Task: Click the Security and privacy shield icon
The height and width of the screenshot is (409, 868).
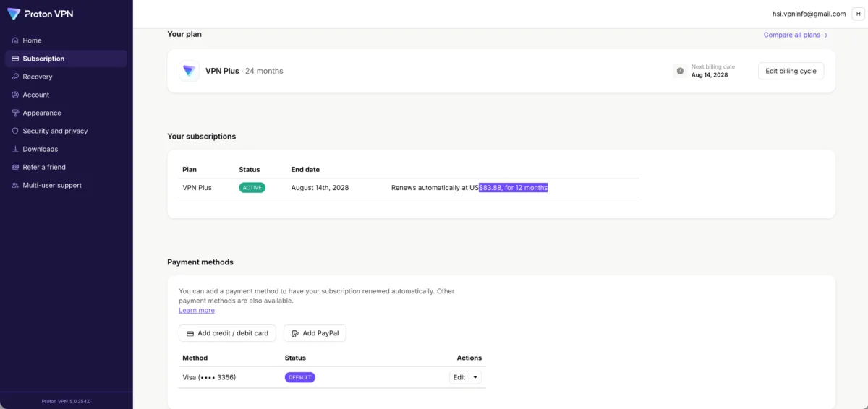Action: (15, 131)
